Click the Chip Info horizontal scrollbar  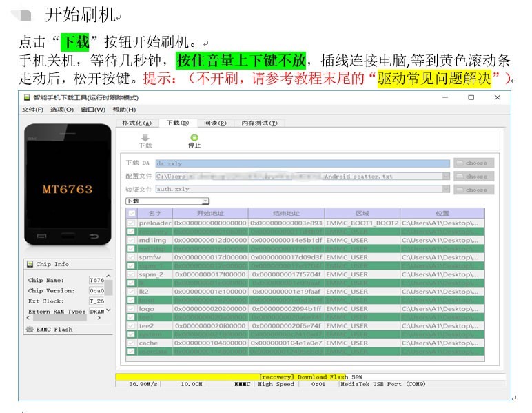(x=64, y=318)
